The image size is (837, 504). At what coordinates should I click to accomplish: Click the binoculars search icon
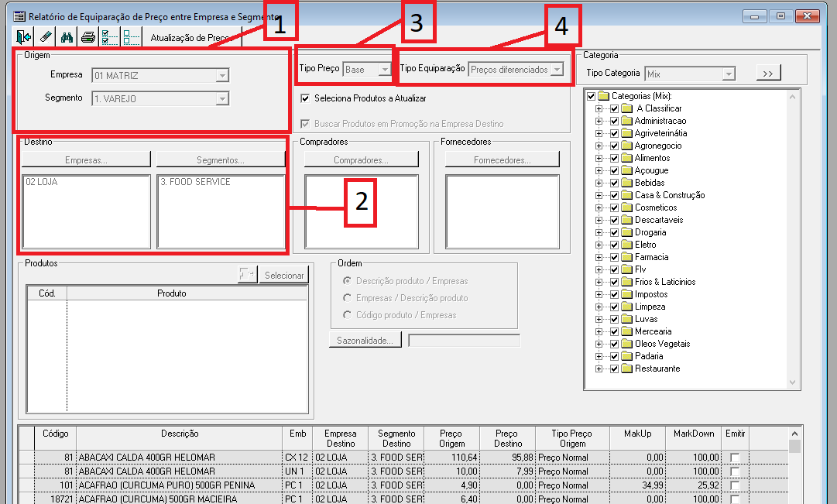click(67, 37)
